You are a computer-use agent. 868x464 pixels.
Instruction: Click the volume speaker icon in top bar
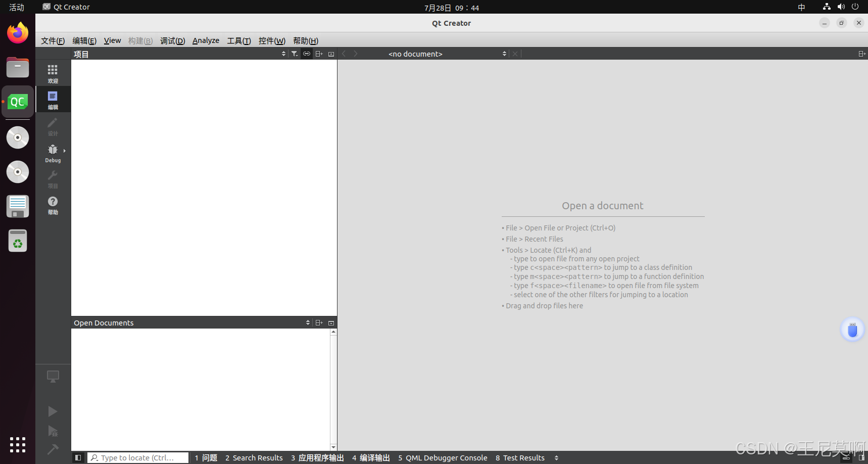point(841,7)
